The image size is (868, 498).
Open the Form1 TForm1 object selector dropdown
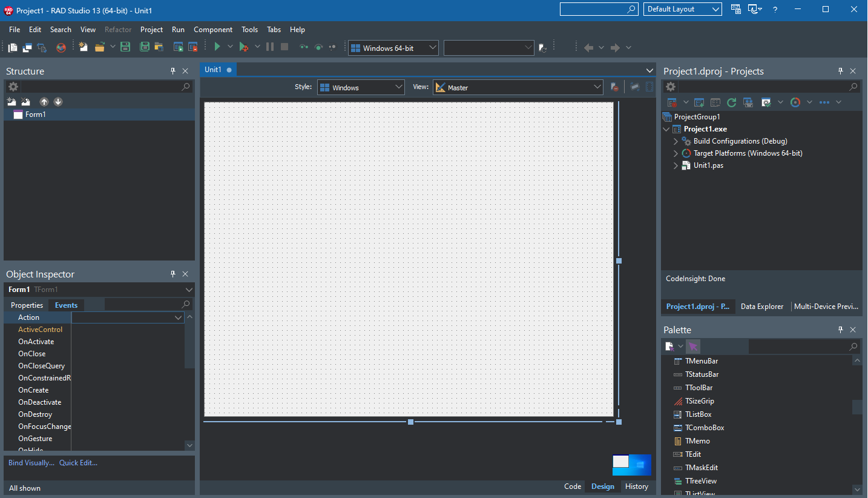pyautogui.click(x=189, y=290)
